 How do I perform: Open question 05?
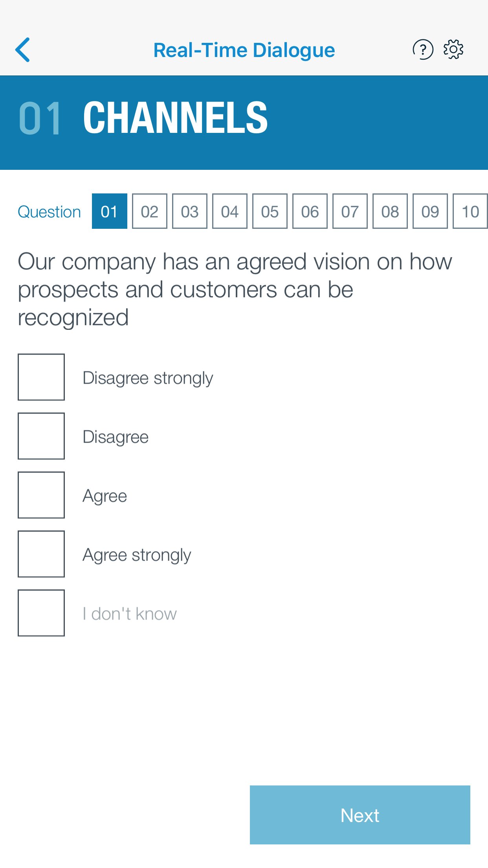coord(270,211)
